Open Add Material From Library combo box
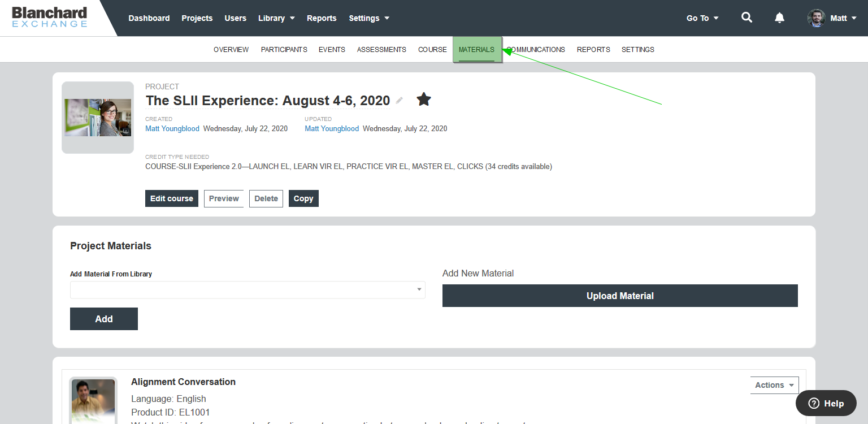The image size is (868, 424). tap(248, 289)
